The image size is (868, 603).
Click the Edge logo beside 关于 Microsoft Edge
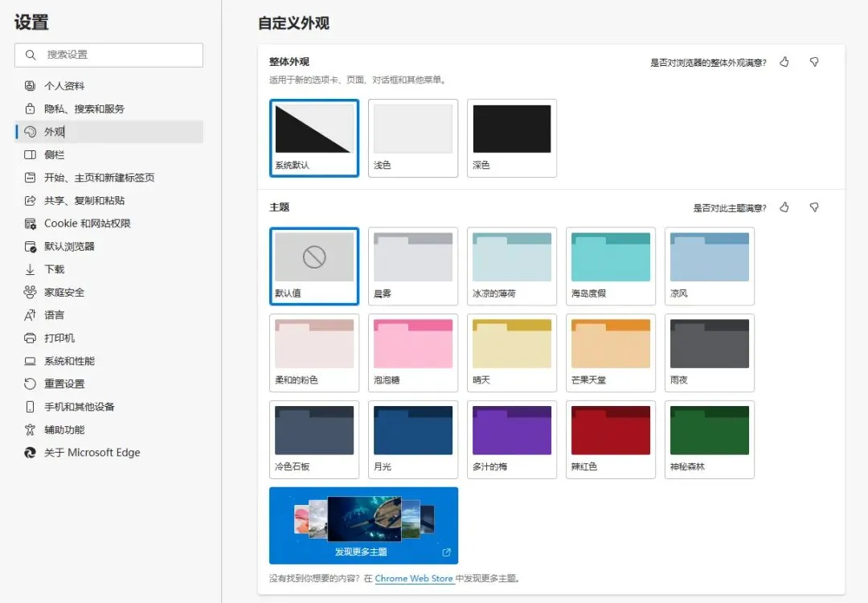pyautogui.click(x=30, y=453)
